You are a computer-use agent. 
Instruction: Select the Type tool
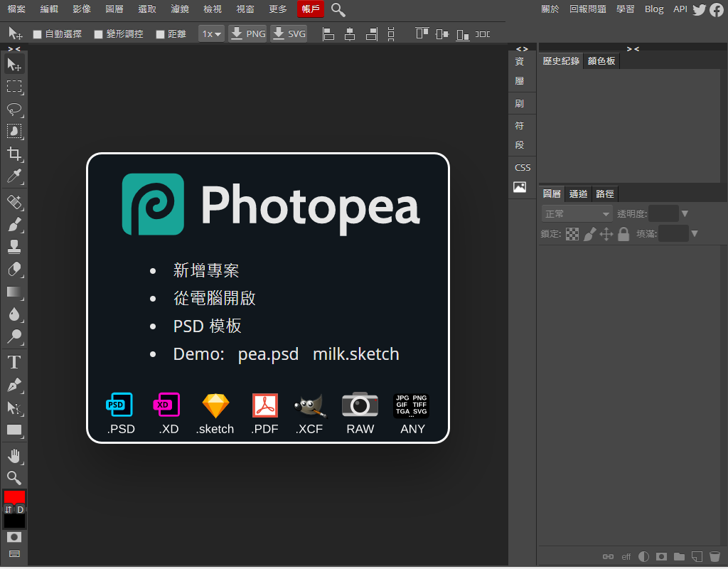click(14, 362)
